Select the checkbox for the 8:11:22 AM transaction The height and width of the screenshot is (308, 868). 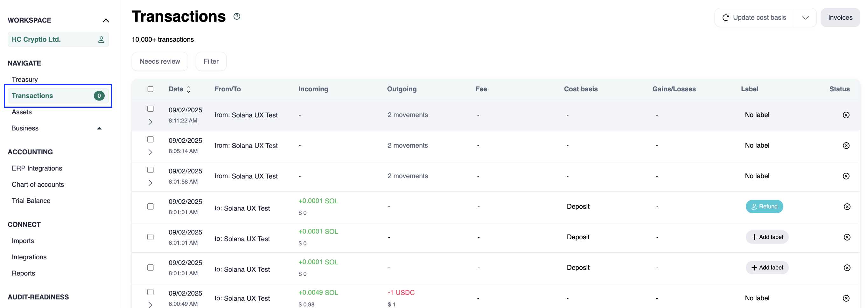[150, 109]
